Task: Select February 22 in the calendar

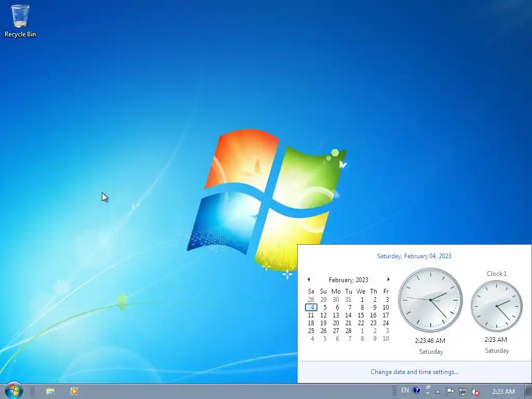Action: [361, 323]
